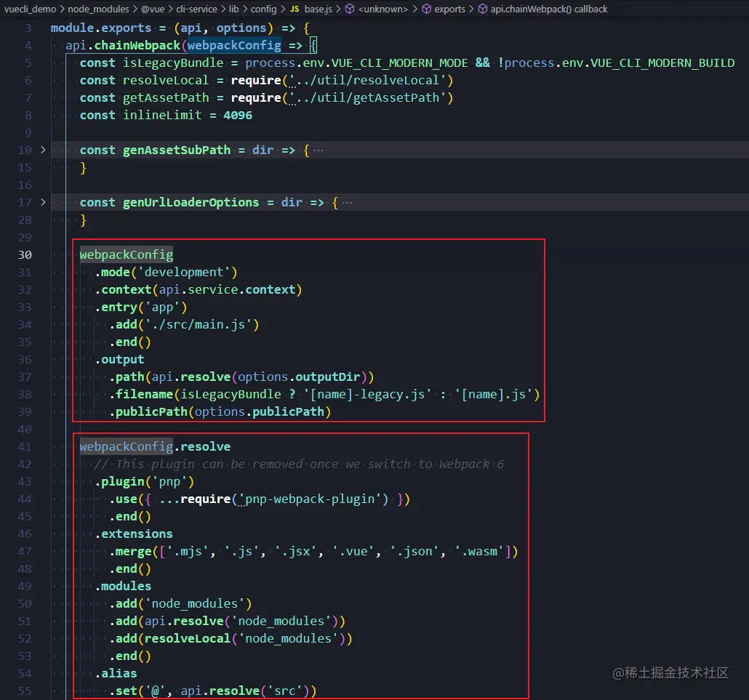The width and height of the screenshot is (749, 700).
Task: Click 'outputDir' on line 37
Action: (x=328, y=377)
